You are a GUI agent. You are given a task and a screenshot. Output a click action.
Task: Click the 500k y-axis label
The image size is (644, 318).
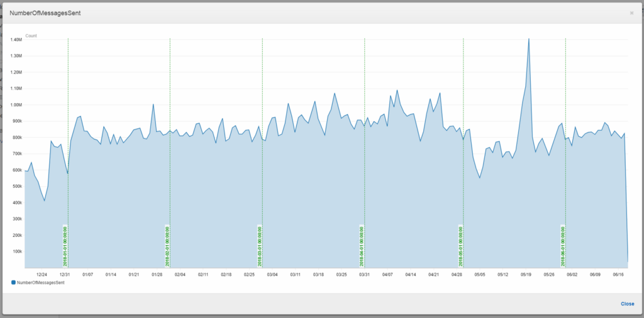tap(18, 186)
